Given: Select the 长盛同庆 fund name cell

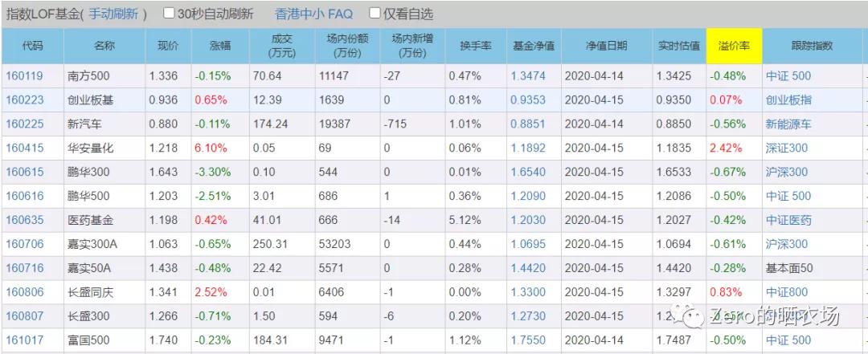Looking at the screenshot, I should click(x=104, y=292).
